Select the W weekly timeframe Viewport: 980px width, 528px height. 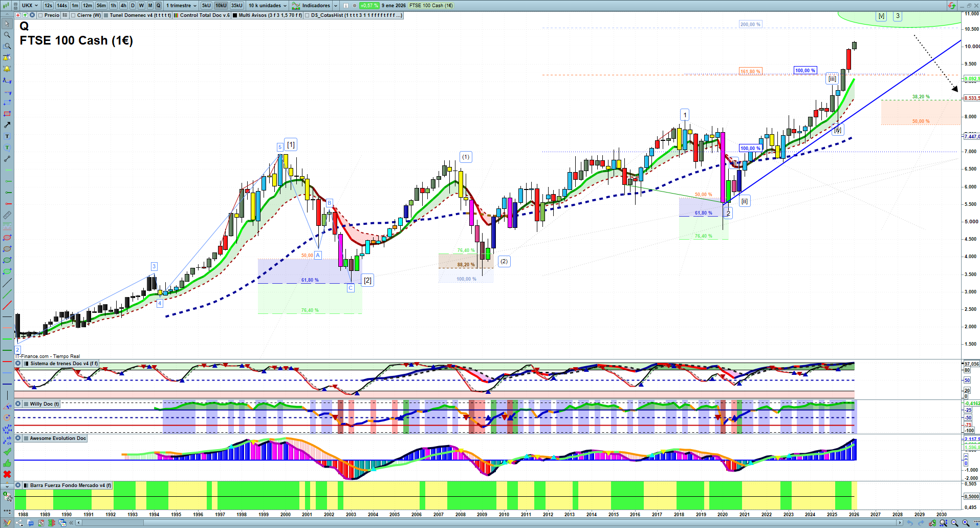click(x=141, y=6)
